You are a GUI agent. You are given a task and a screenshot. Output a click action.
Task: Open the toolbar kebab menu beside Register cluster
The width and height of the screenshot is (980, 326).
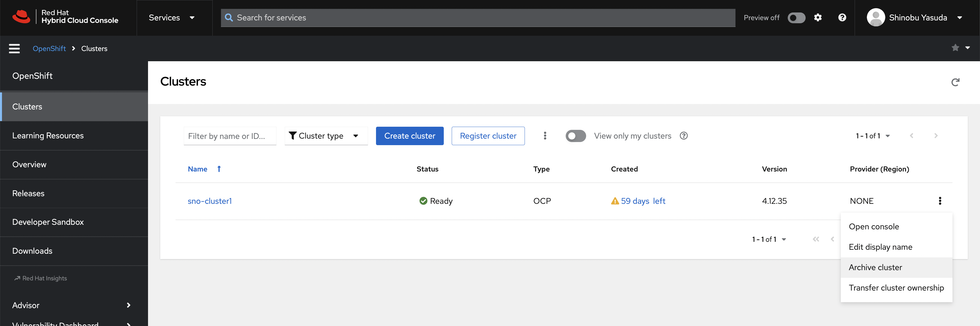(x=545, y=136)
